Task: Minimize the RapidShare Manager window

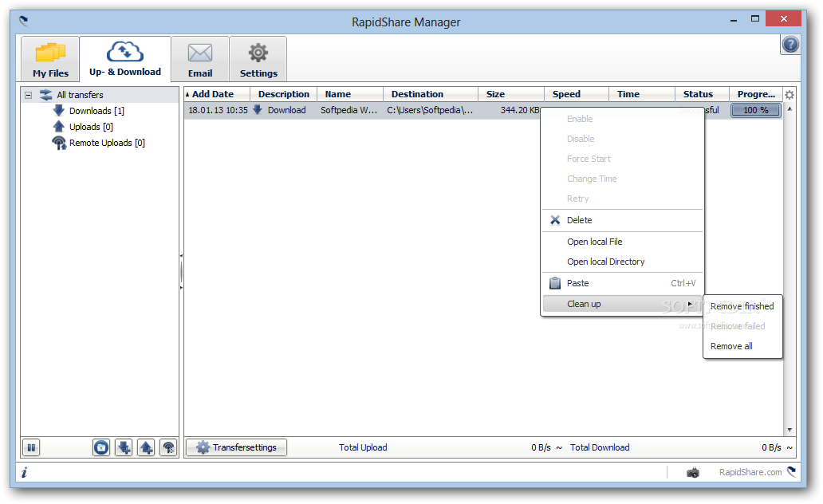Action: [733, 20]
